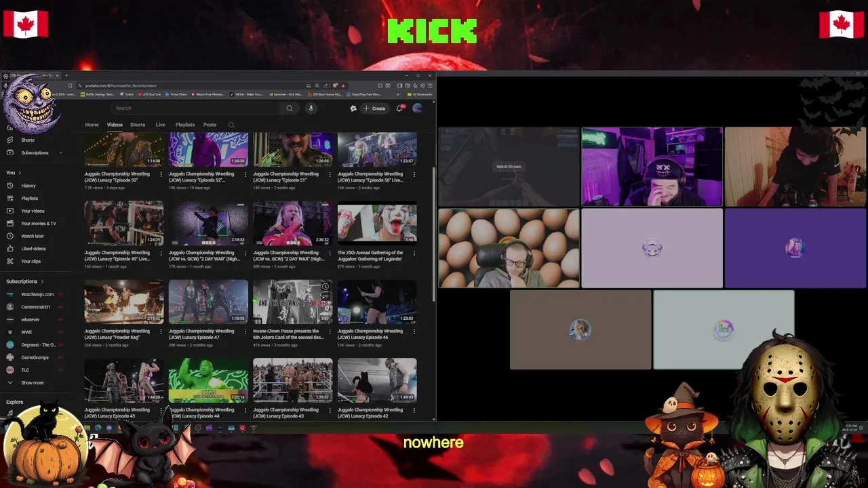
Task: Click Watch later clock on Insane Clown Posse thumbnail
Action: [325, 287]
